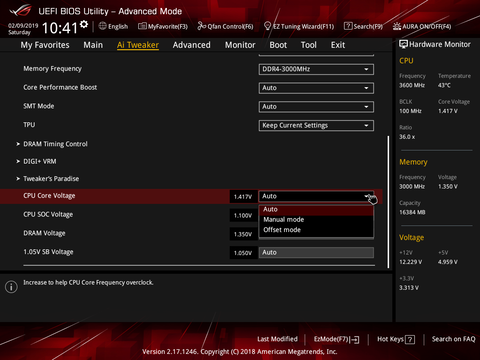Click the settings gear next to the clock
This screenshot has height=360, width=480.
pyautogui.click(x=84, y=24)
